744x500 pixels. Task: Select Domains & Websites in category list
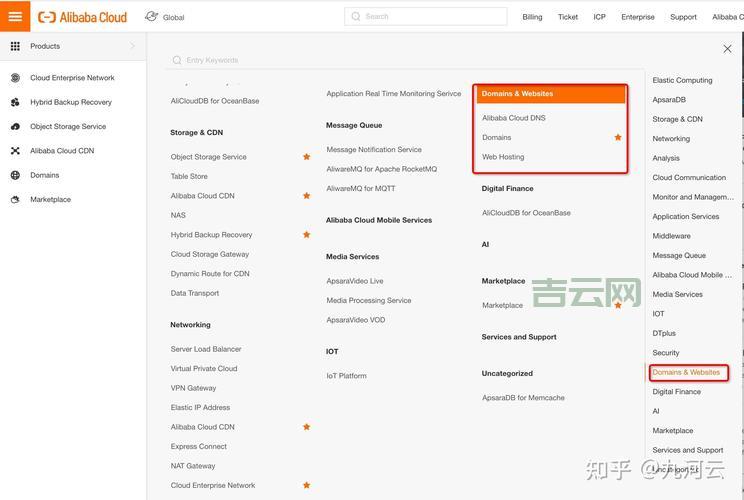[686, 372]
